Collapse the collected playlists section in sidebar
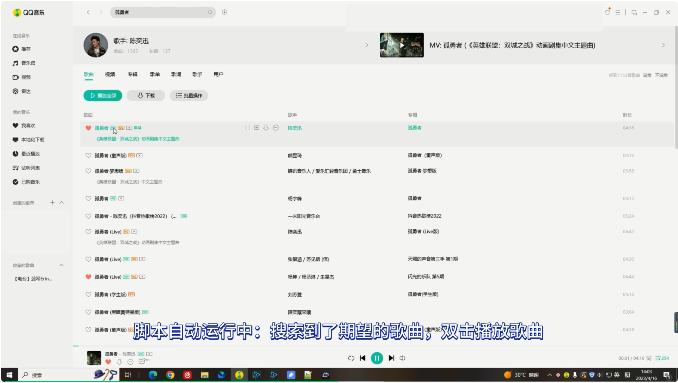Viewport: 678px width, 383px height. click(61, 265)
